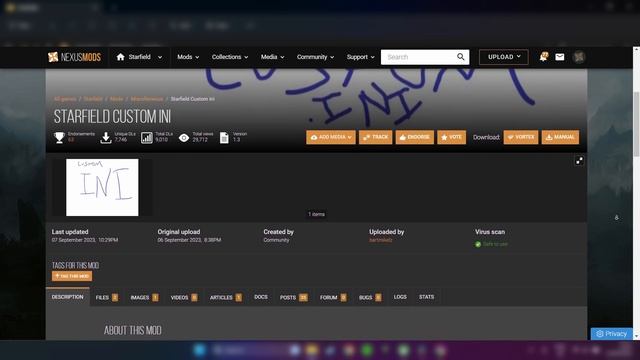Switch to the Files tab
The height and width of the screenshot is (360, 640).
click(x=107, y=297)
